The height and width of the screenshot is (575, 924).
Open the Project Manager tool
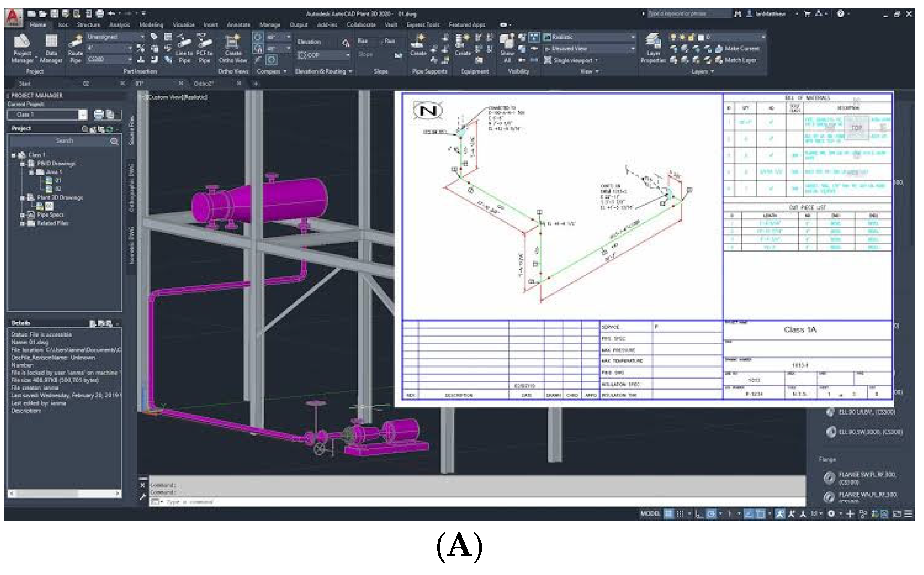click(22, 49)
